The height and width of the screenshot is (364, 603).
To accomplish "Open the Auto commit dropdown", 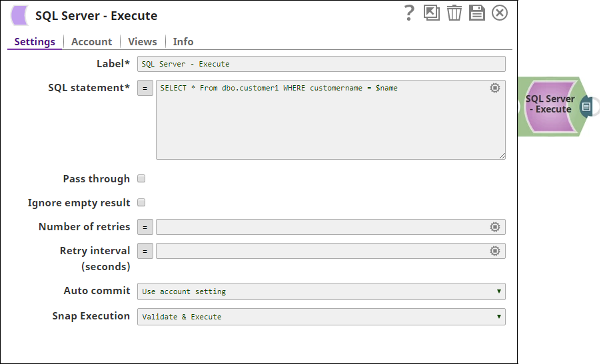I will point(321,291).
